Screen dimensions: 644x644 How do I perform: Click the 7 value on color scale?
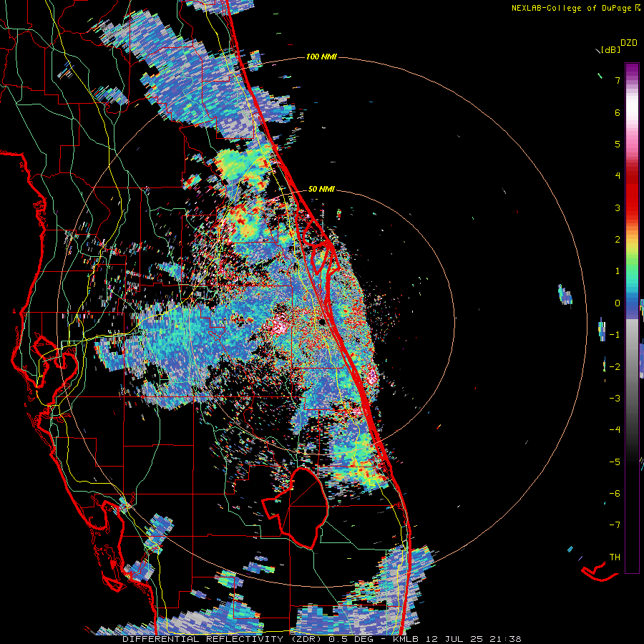618,80
